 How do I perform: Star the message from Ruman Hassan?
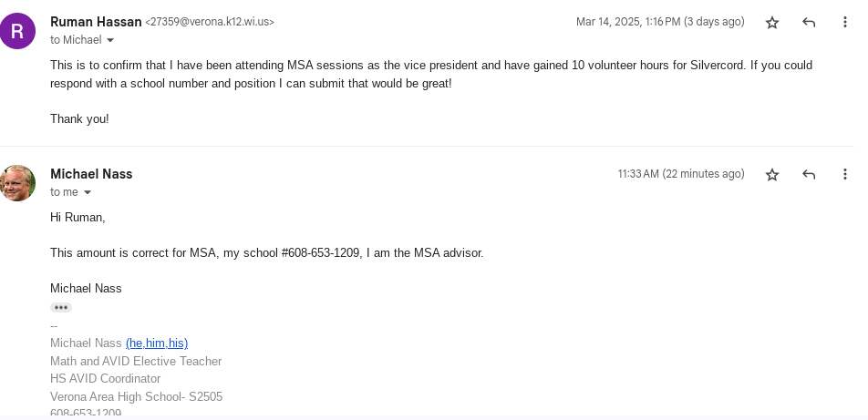tap(772, 23)
